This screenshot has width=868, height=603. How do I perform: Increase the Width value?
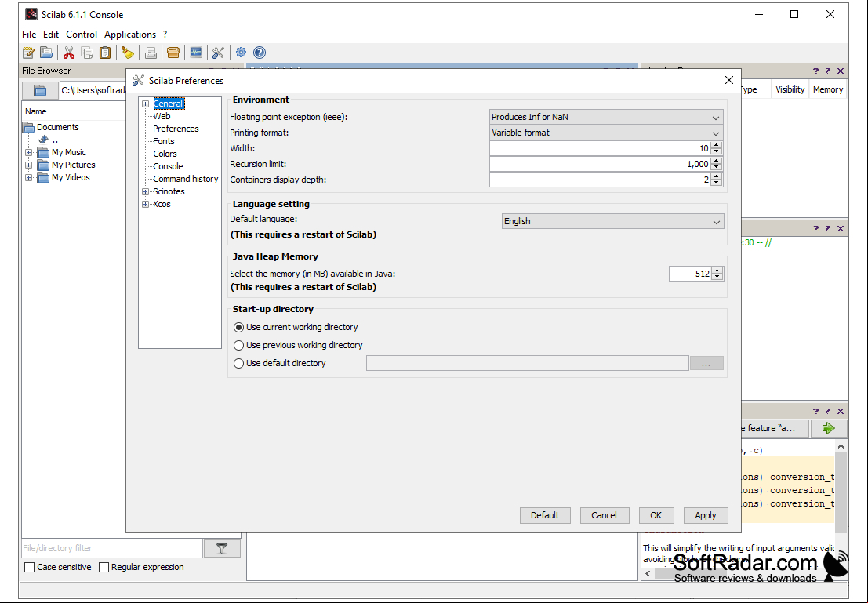[717, 145]
